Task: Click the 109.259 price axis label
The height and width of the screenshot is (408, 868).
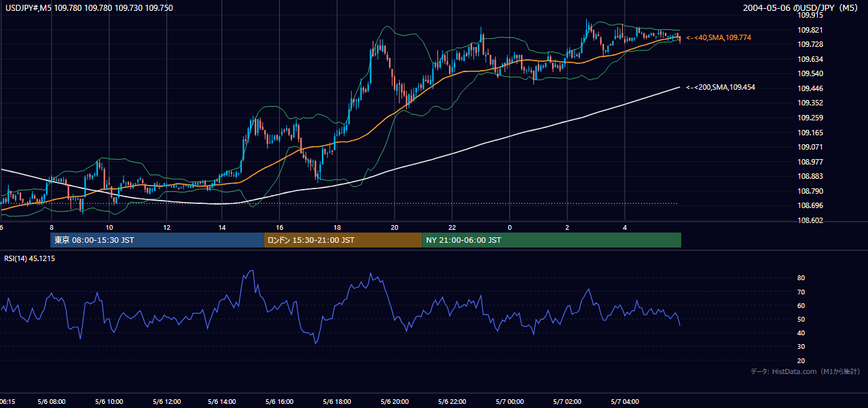Action: click(810, 118)
